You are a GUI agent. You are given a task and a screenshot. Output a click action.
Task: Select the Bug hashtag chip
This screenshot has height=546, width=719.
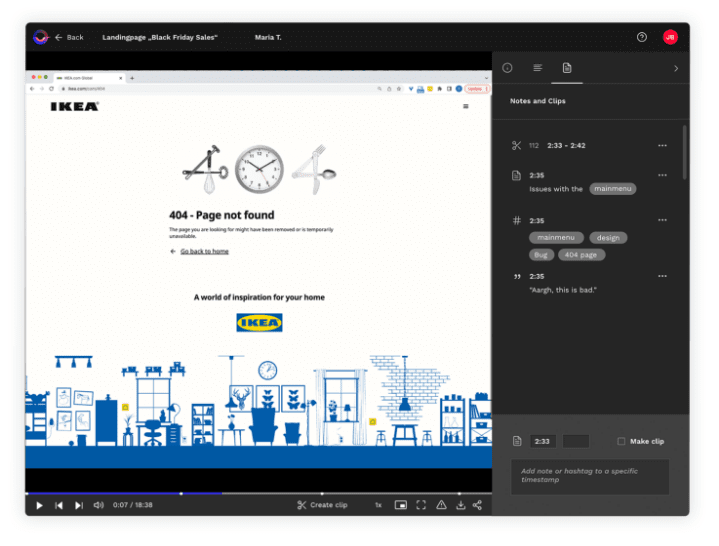click(541, 255)
